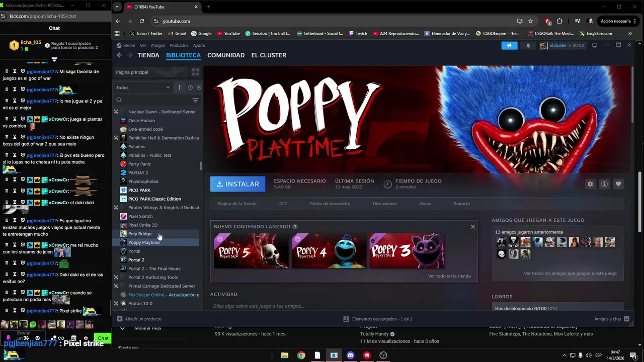Open Steam announcements megaphone button
The width and height of the screenshot is (644, 362).
tap(509, 45)
